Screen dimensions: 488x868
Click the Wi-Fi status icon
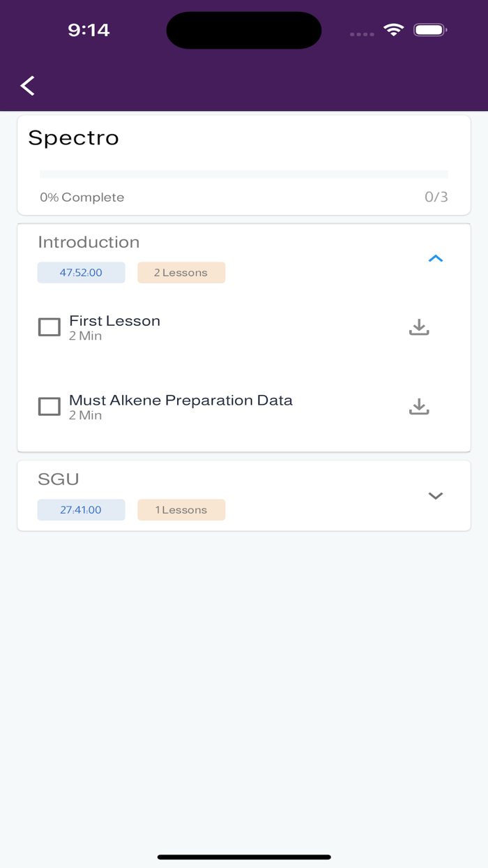[392, 30]
